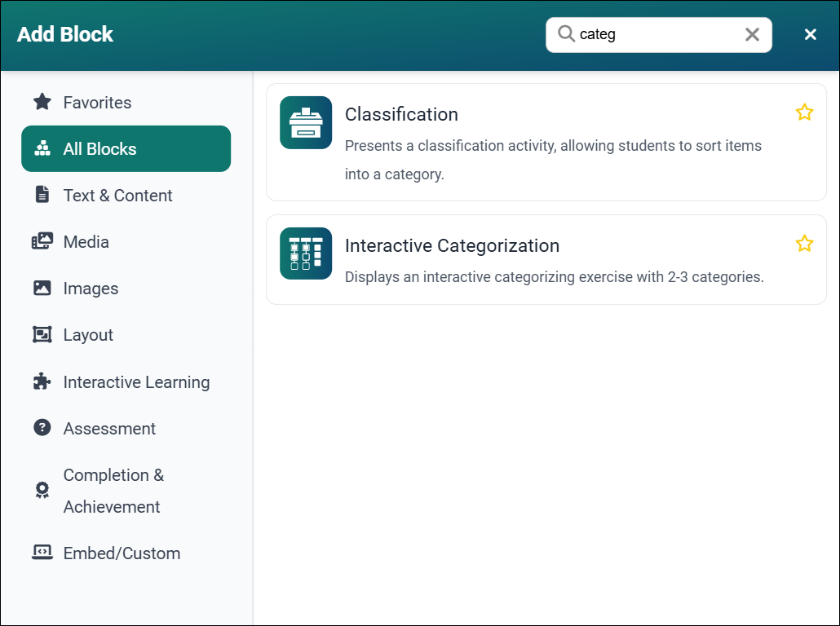Favorite the Classification block via its star
The width and height of the screenshot is (840, 626).
(805, 112)
